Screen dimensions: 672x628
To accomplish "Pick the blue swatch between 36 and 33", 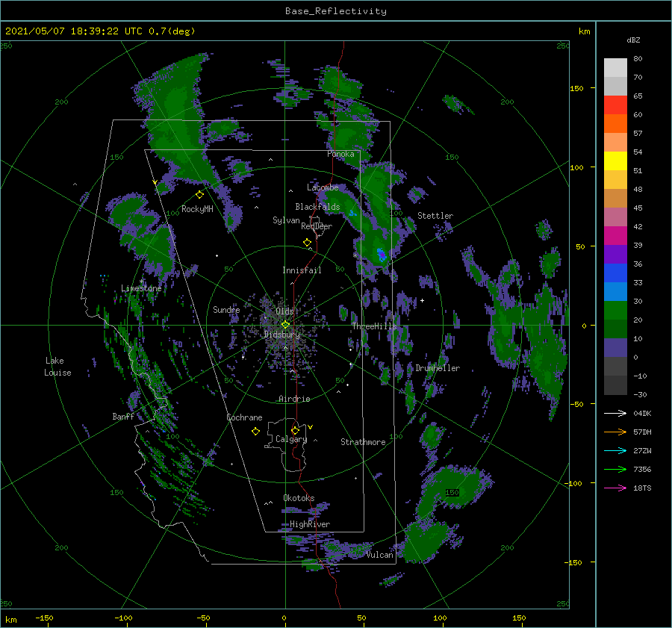I will pos(615,273).
